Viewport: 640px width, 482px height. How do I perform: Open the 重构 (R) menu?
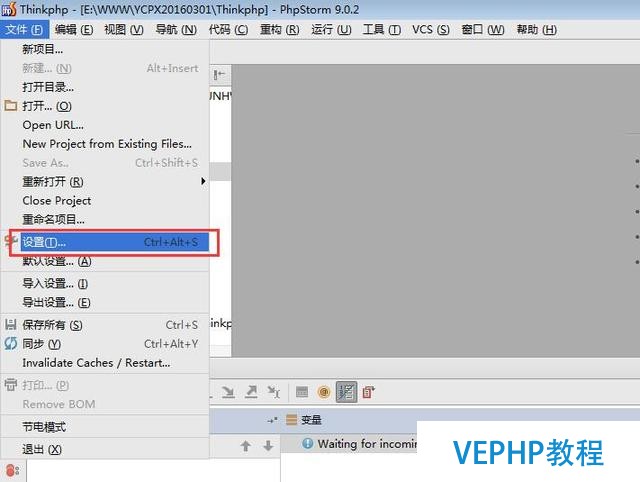280,30
